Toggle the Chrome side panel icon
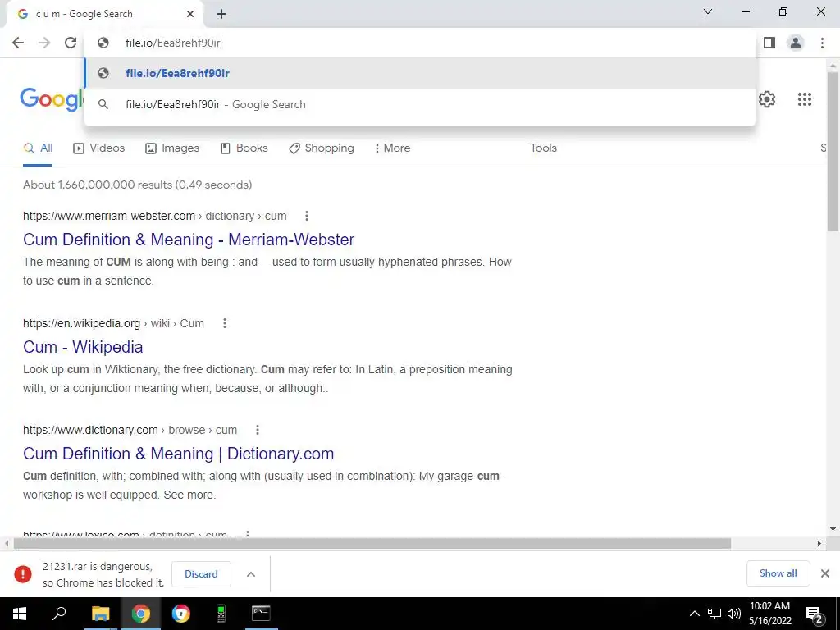The image size is (840, 630). pos(769,43)
